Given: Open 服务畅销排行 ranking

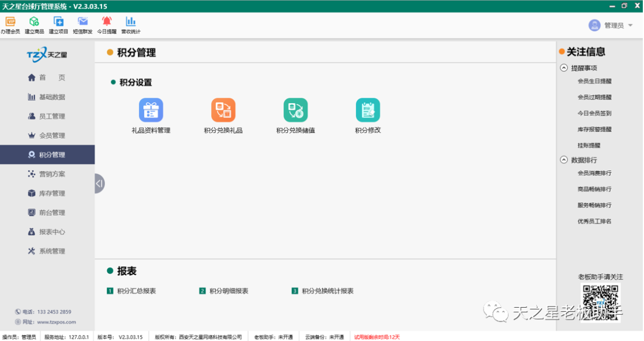Looking at the screenshot, I should [x=595, y=206].
